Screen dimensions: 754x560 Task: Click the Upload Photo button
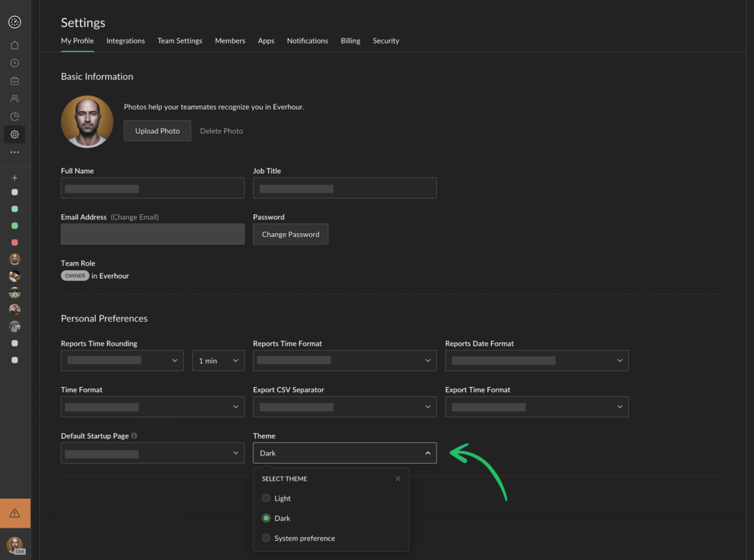click(158, 131)
